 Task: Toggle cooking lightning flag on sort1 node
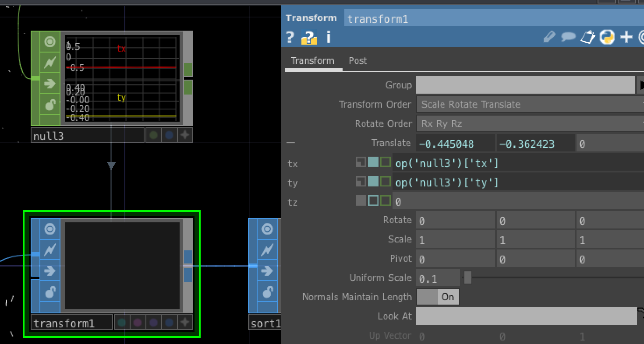(x=267, y=250)
